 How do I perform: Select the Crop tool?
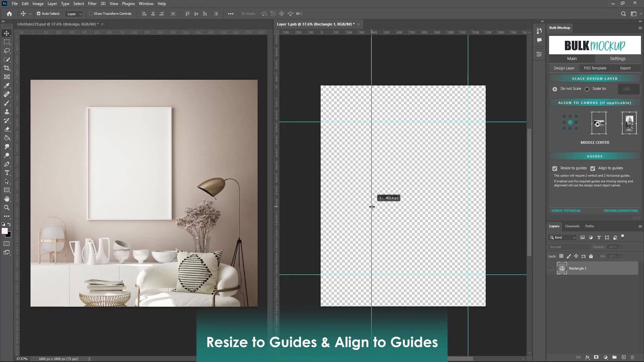tap(7, 68)
